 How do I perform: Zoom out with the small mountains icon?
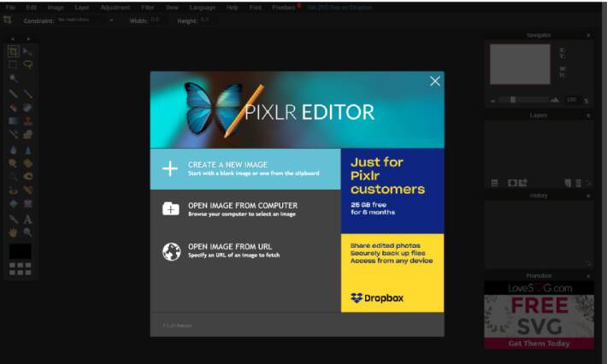click(492, 101)
